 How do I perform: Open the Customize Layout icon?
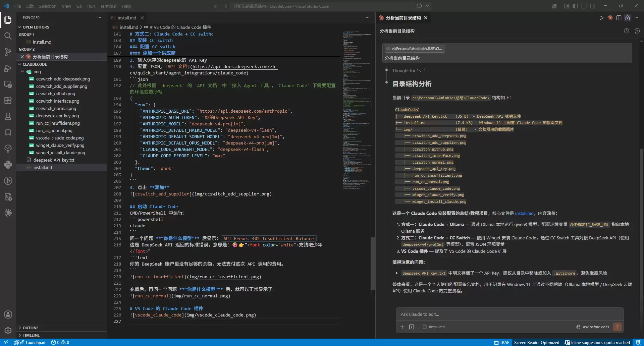coord(567,6)
